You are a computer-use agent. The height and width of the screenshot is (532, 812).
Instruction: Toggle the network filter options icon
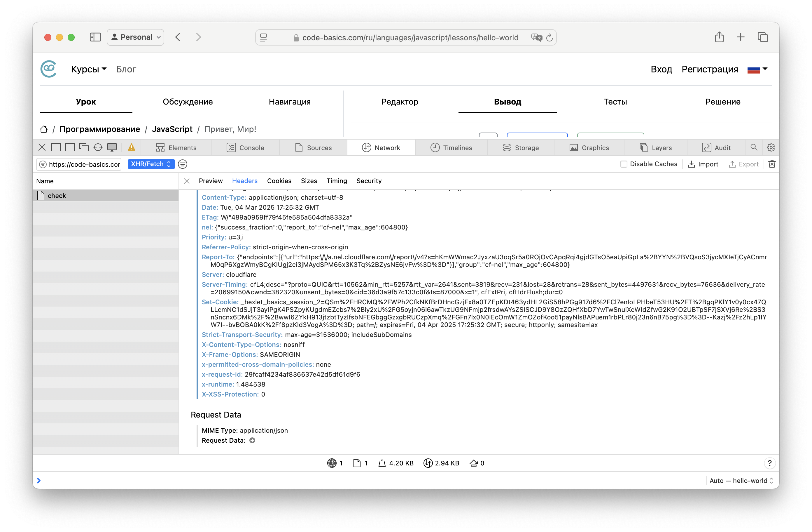pos(183,164)
